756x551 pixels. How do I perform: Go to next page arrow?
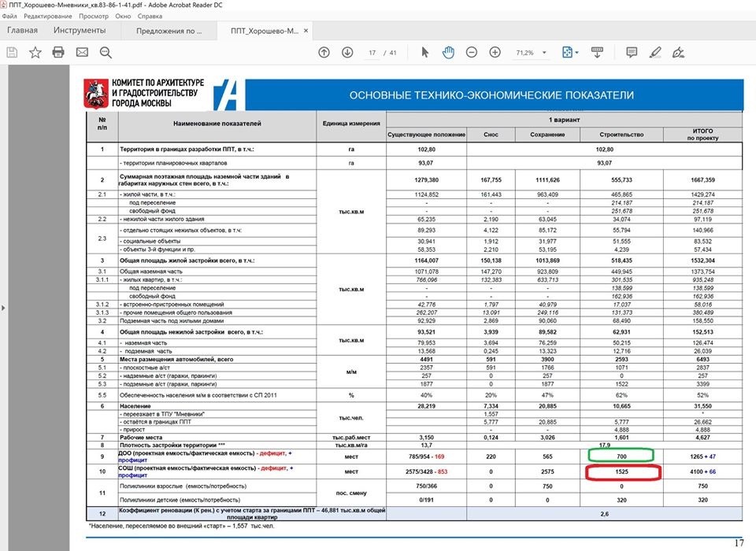pos(347,52)
